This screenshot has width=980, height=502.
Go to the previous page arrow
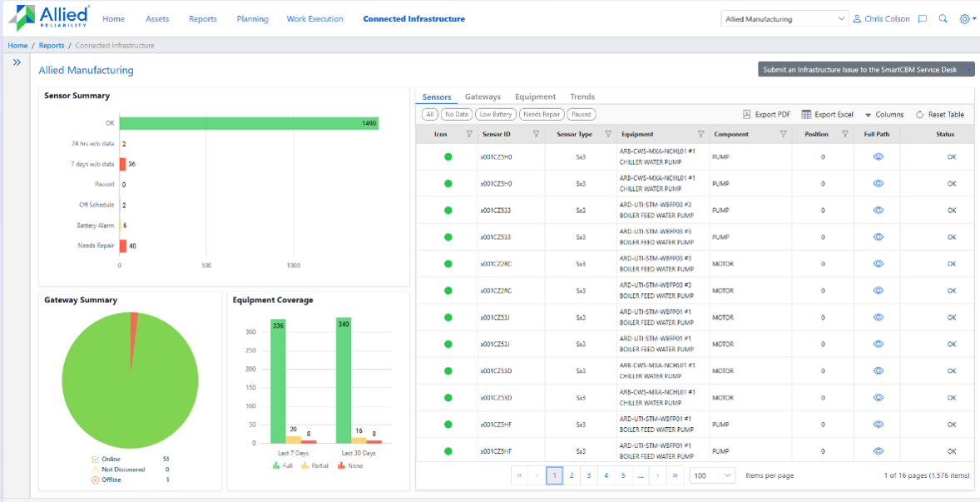point(537,475)
